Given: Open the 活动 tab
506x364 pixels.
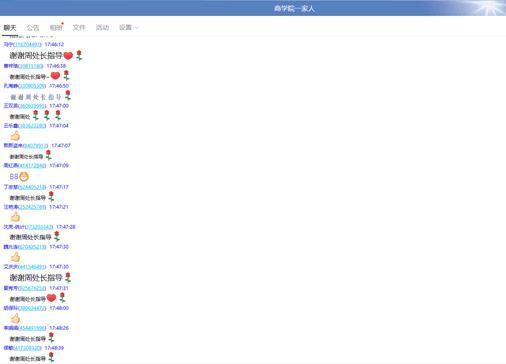Looking at the screenshot, I should click(x=102, y=28).
